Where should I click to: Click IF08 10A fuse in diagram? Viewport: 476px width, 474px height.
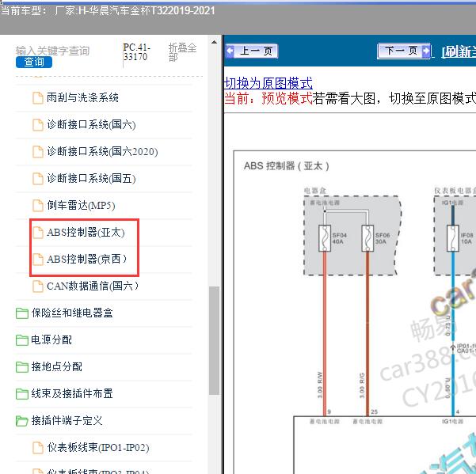(x=453, y=238)
